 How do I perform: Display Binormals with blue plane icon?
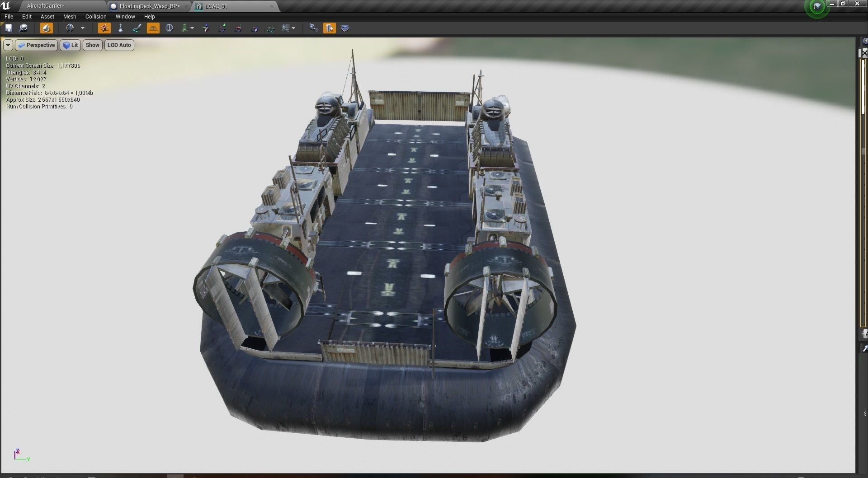(255, 28)
